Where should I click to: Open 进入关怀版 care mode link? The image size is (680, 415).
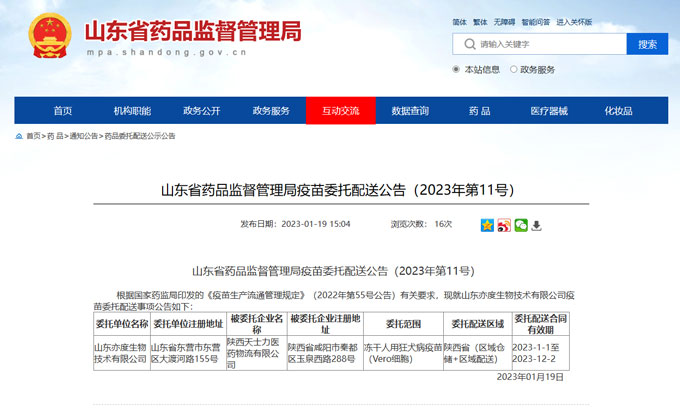[x=574, y=22]
